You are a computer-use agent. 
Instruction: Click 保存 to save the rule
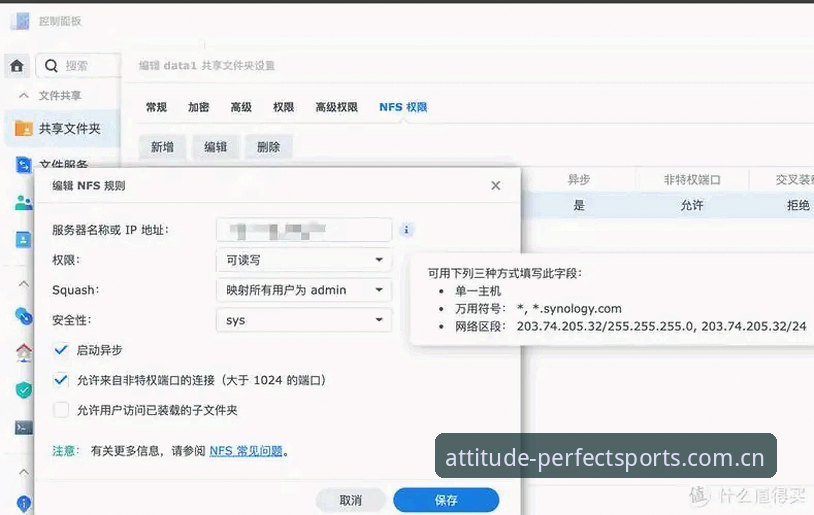coord(446,500)
